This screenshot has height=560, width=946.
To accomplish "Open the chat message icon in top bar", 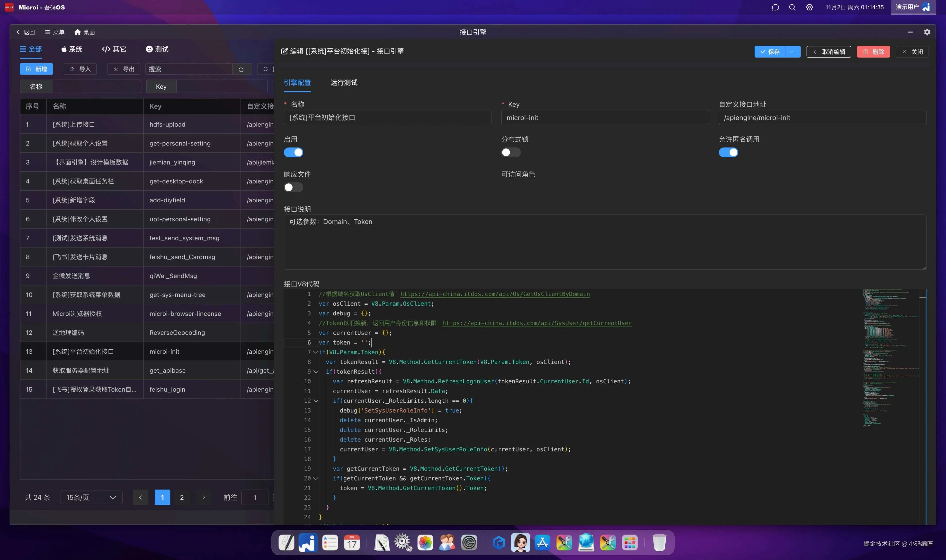I will [775, 7].
